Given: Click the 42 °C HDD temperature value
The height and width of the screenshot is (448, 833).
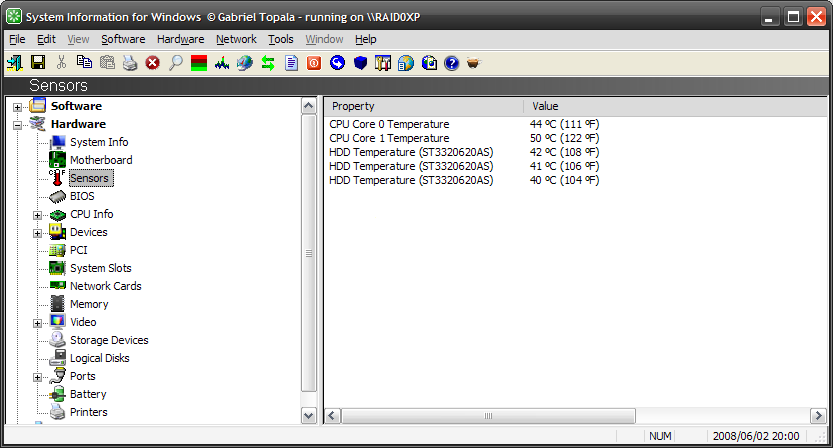Looking at the screenshot, I should [x=564, y=153].
